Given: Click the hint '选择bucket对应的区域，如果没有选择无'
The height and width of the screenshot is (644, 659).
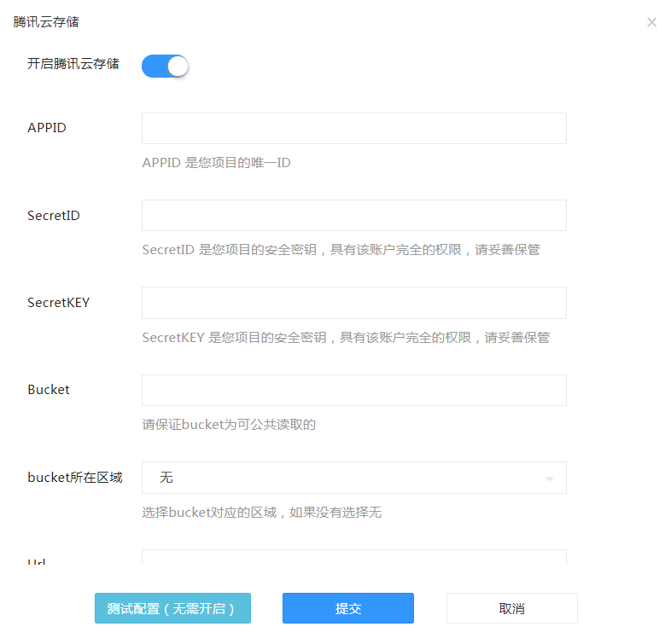Looking at the screenshot, I should click(x=262, y=512).
